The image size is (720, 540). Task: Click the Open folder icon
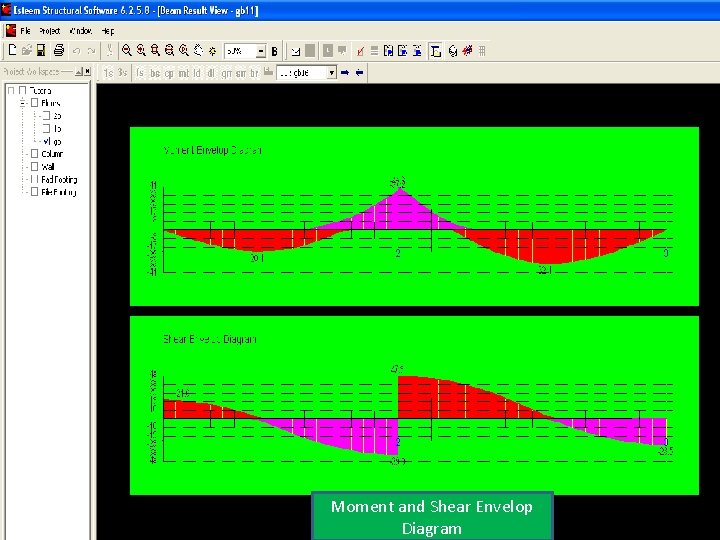[27, 50]
